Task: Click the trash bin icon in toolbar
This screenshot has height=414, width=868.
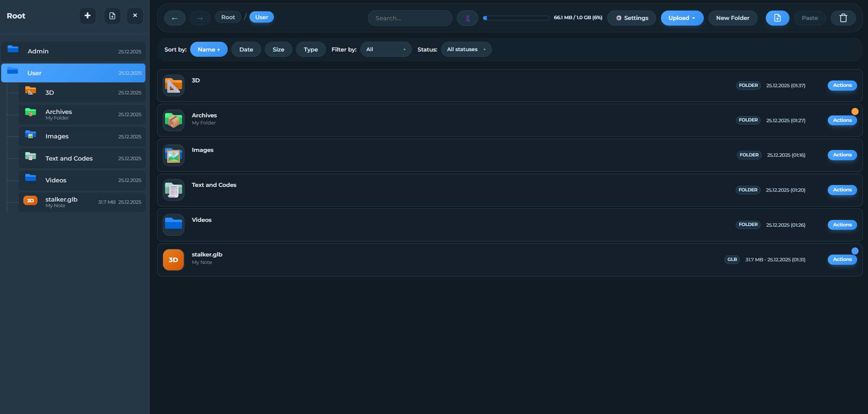Action: [843, 18]
